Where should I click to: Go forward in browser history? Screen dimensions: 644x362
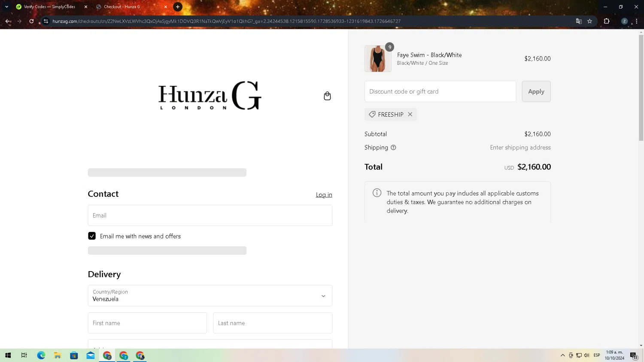click(x=19, y=21)
